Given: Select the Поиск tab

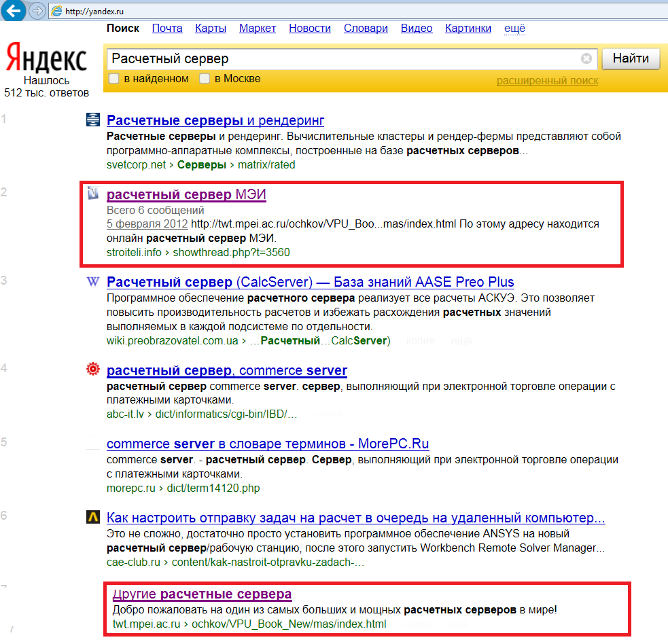Looking at the screenshot, I should coord(123,28).
